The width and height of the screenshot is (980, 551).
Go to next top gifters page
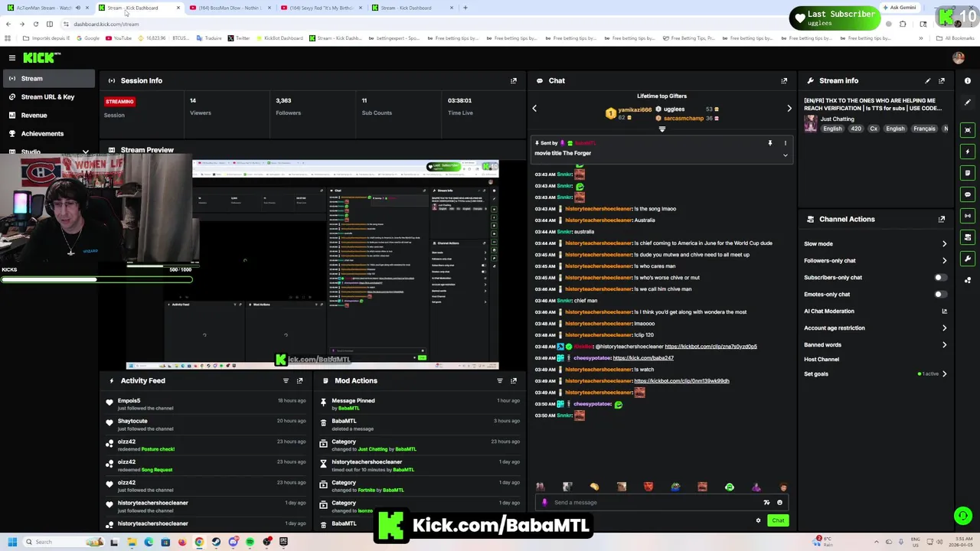coord(789,109)
